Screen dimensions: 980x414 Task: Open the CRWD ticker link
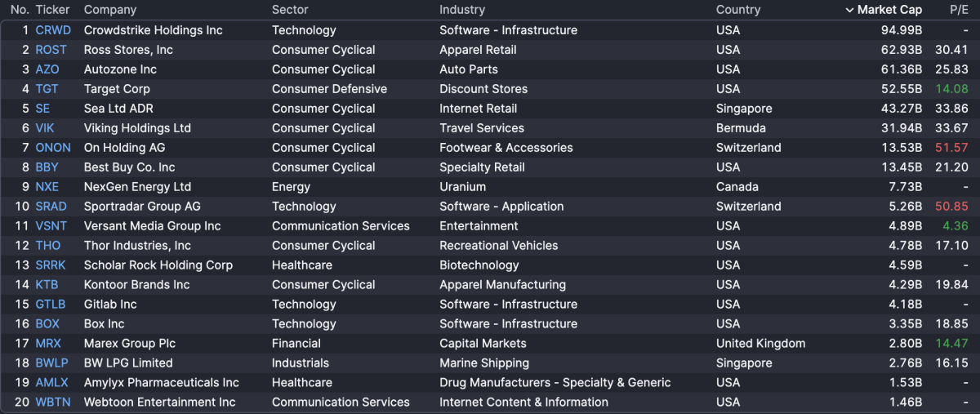53,30
